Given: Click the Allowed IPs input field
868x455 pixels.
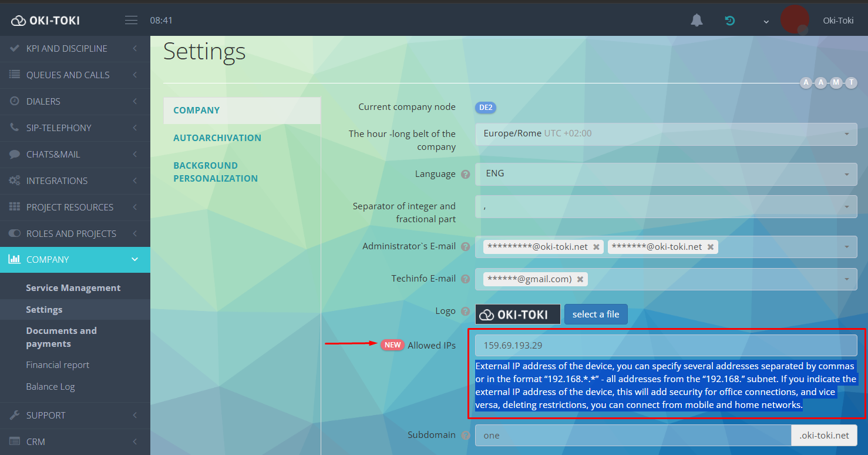Looking at the screenshot, I should (666, 346).
